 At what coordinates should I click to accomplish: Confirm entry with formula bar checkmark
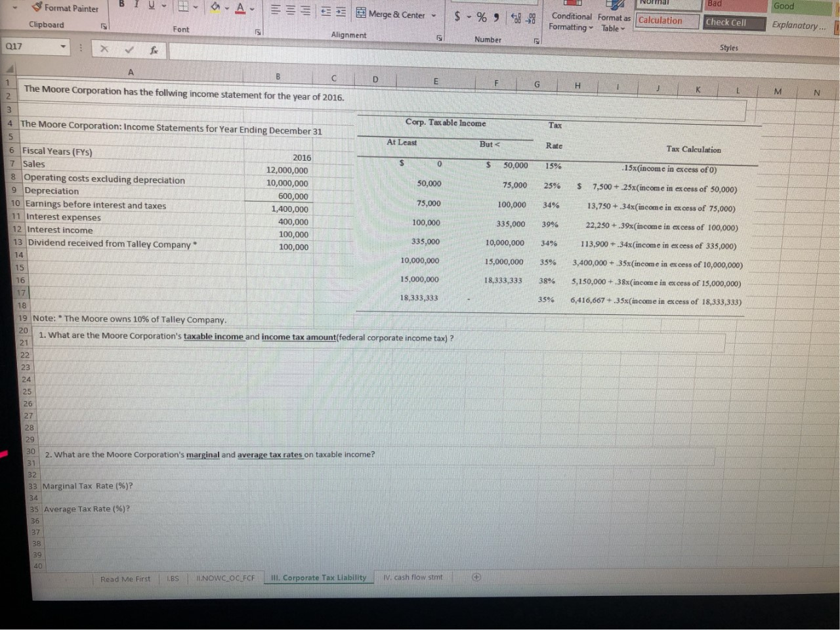[129, 49]
